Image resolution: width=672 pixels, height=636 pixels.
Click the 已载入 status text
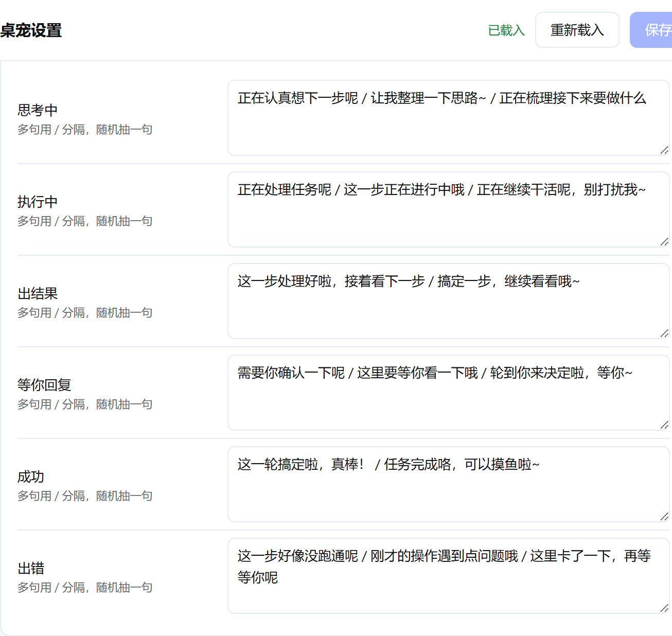pos(506,30)
